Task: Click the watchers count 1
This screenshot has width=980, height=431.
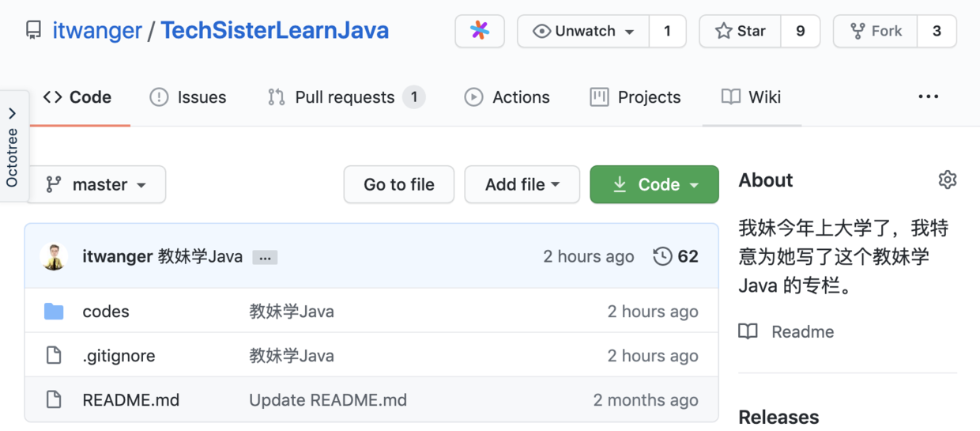Action: coord(668,31)
